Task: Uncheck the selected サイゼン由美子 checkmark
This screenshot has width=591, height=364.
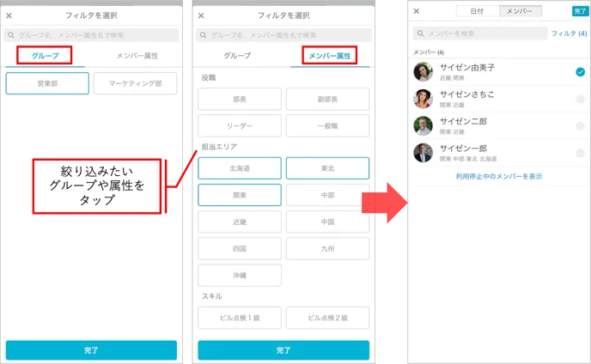Action: click(x=580, y=72)
